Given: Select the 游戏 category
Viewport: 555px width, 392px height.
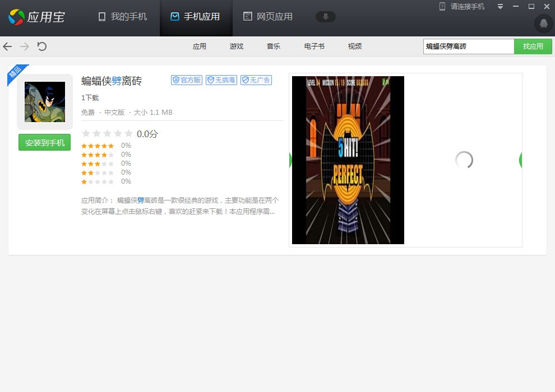Looking at the screenshot, I should point(237,46).
